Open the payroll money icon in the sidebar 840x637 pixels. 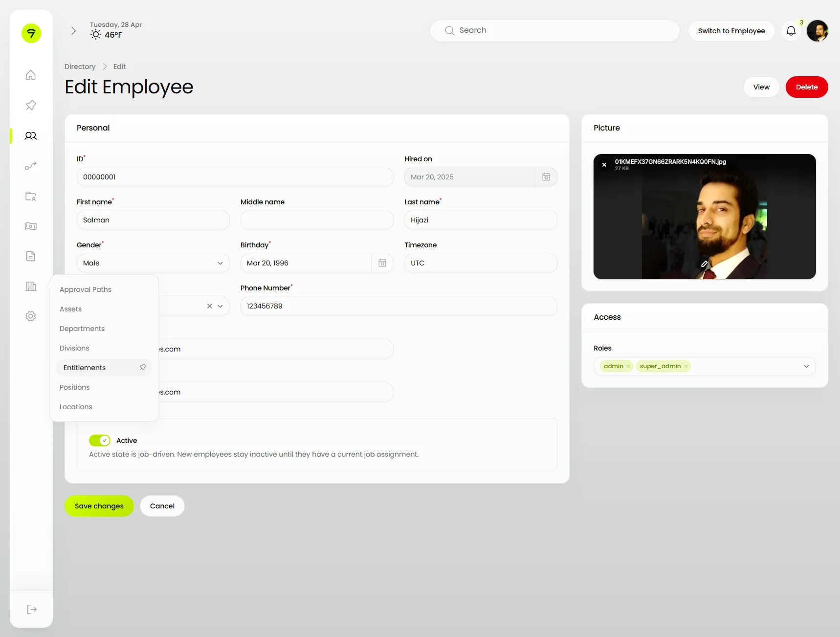pyautogui.click(x=30, y=226)
